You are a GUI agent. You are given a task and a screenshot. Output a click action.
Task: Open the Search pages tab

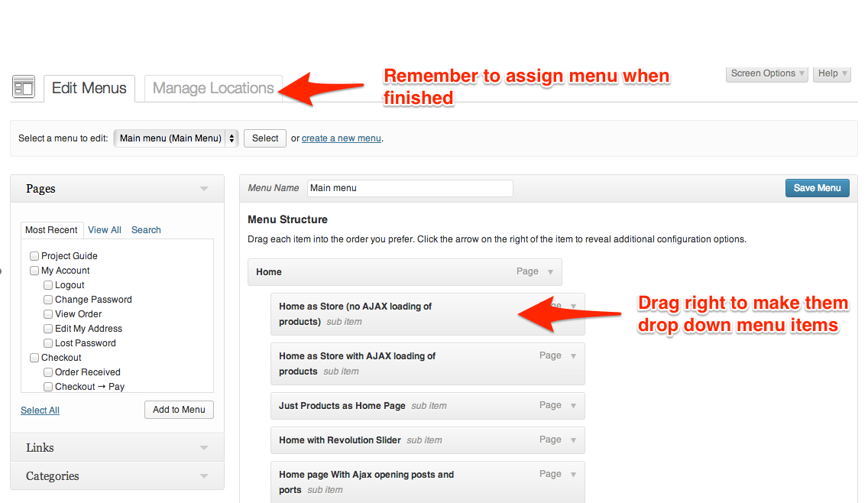146,230
